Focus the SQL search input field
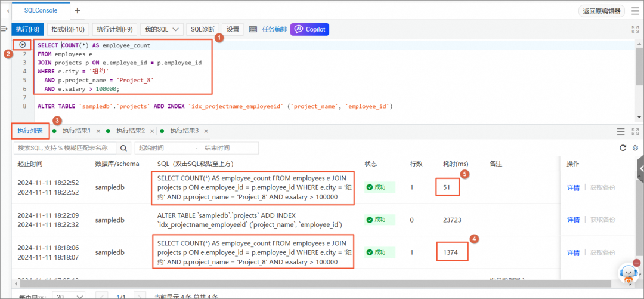The width and height of the screenshot is (644, 299). 66,148
